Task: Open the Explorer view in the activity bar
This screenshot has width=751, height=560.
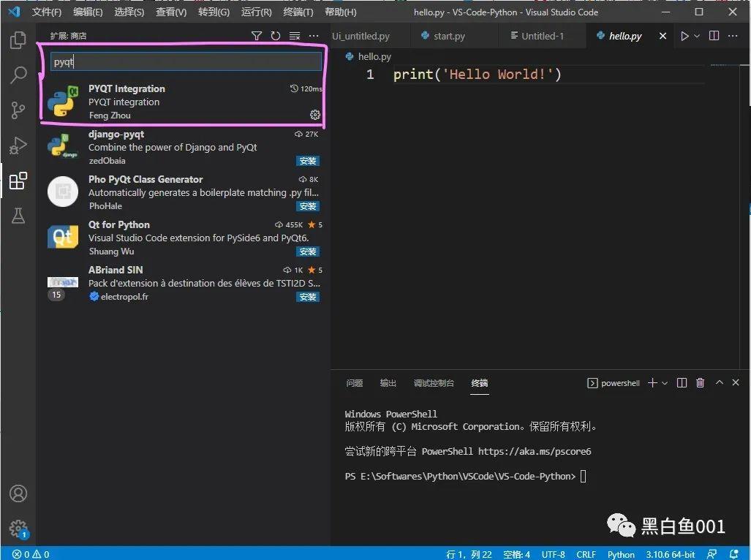Action: tap(18, 40)
